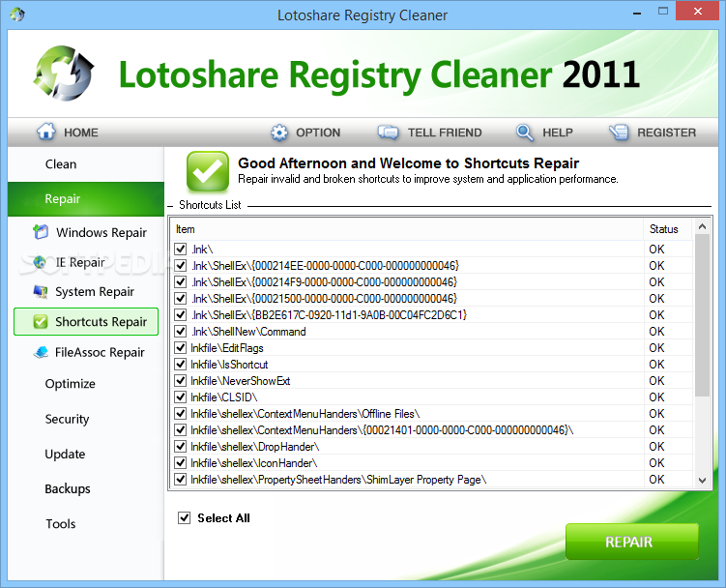Select REGISTER in the toolbar
Screen dimensions: 726x588
653,132
